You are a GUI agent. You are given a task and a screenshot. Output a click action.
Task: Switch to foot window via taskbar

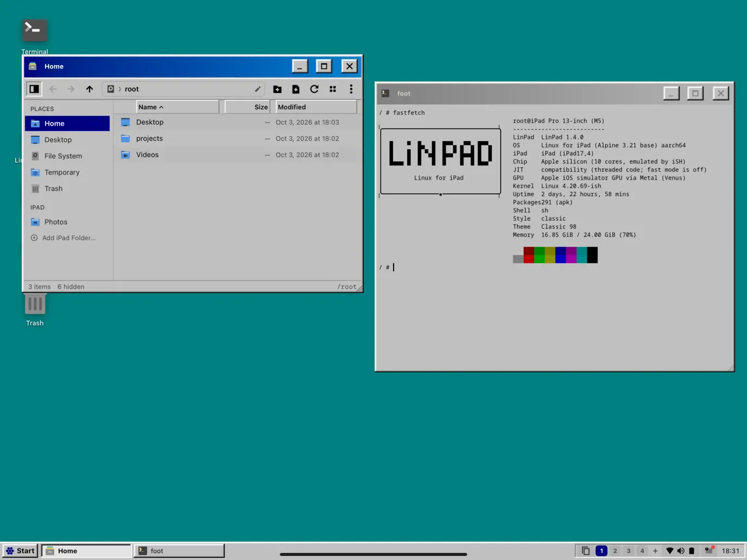coord(179,551)
